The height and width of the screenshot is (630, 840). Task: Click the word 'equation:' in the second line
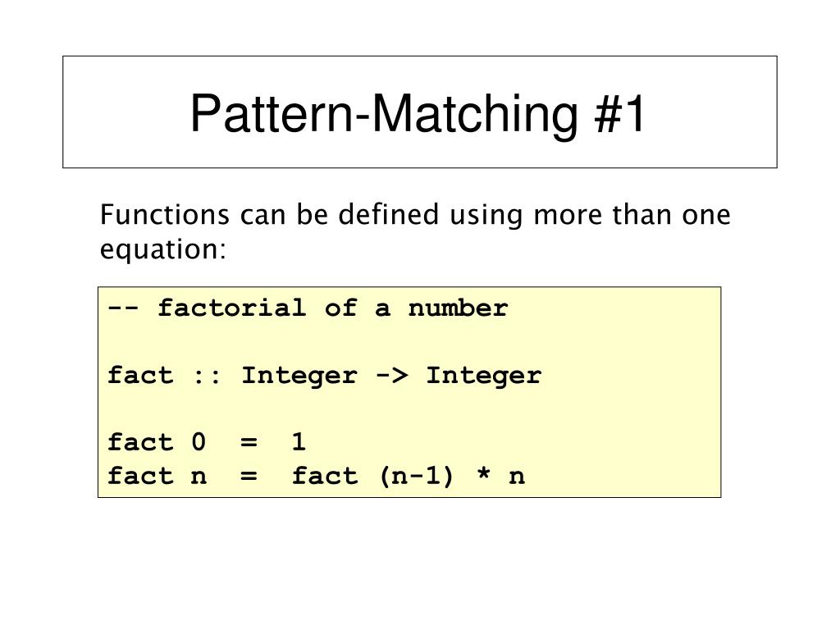click(x=163, y=249)
